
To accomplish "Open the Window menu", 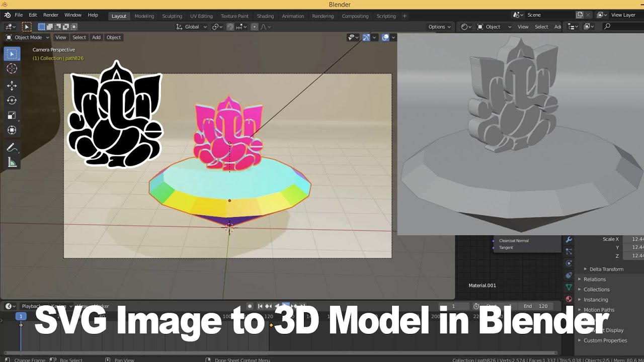I will [x=73, y=15].
